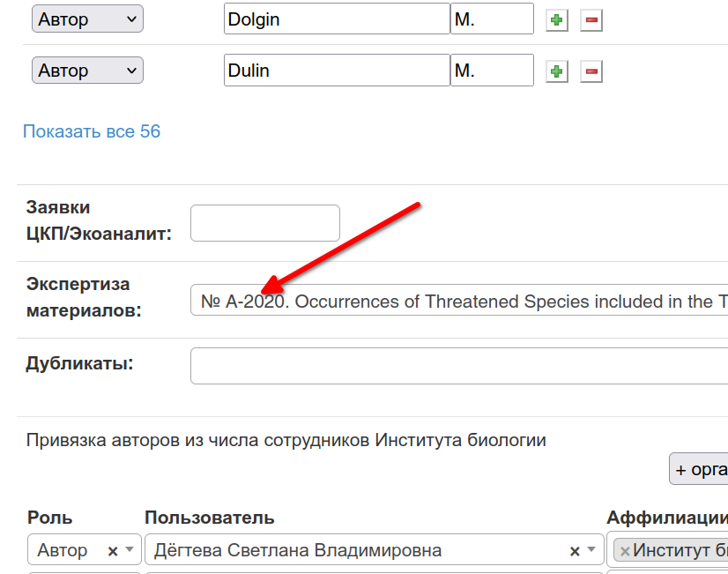This screenshot has width=728, height=574.
Task: Expand user select dropdown arrow
Action: pos(591,550)
